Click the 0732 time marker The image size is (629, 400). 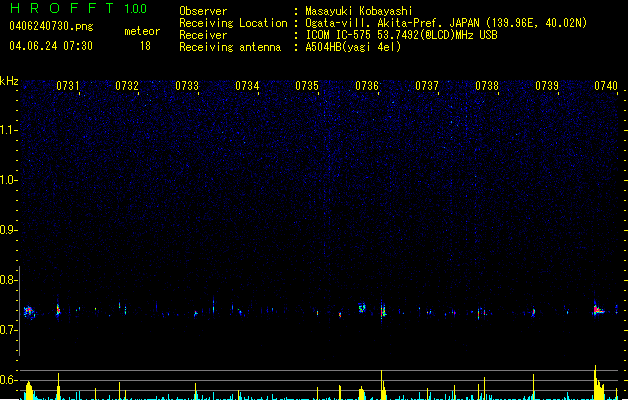pyautogui.click(x=127, y=86)
